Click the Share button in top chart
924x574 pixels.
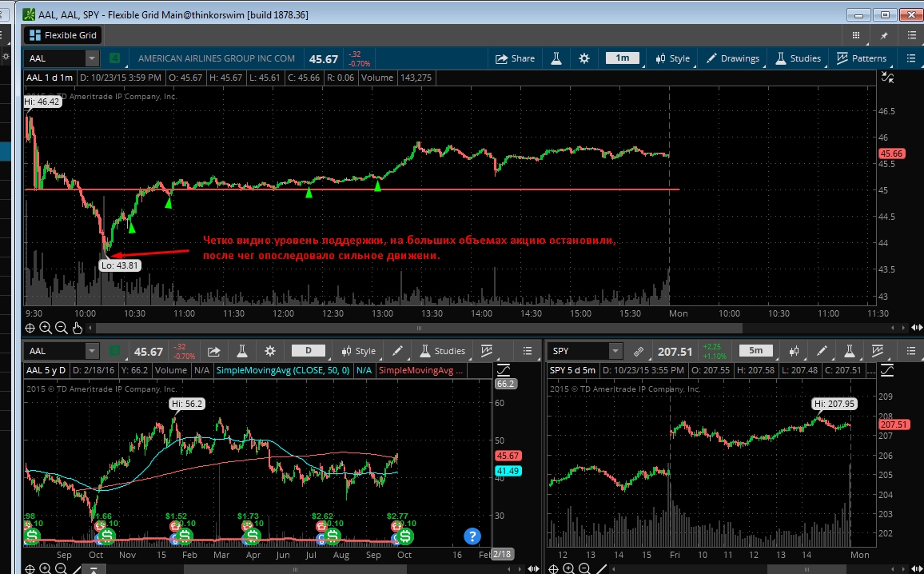click(x=515, y=58)
